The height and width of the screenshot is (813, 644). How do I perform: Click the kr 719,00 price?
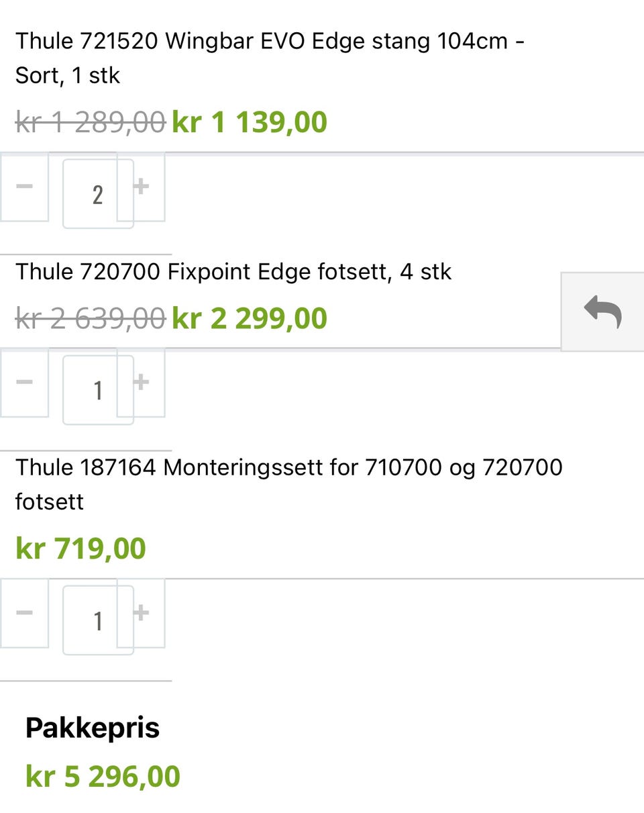[80, 548]
